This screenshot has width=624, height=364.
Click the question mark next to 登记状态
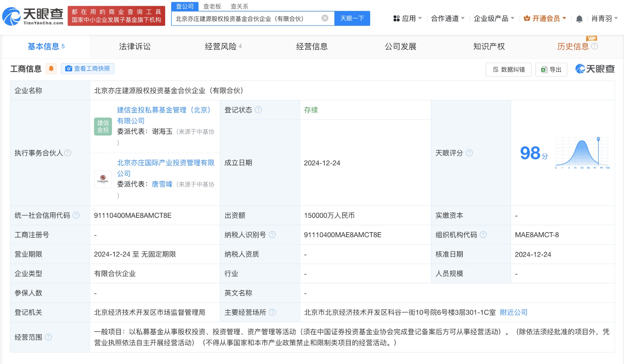tap(258, 110)
